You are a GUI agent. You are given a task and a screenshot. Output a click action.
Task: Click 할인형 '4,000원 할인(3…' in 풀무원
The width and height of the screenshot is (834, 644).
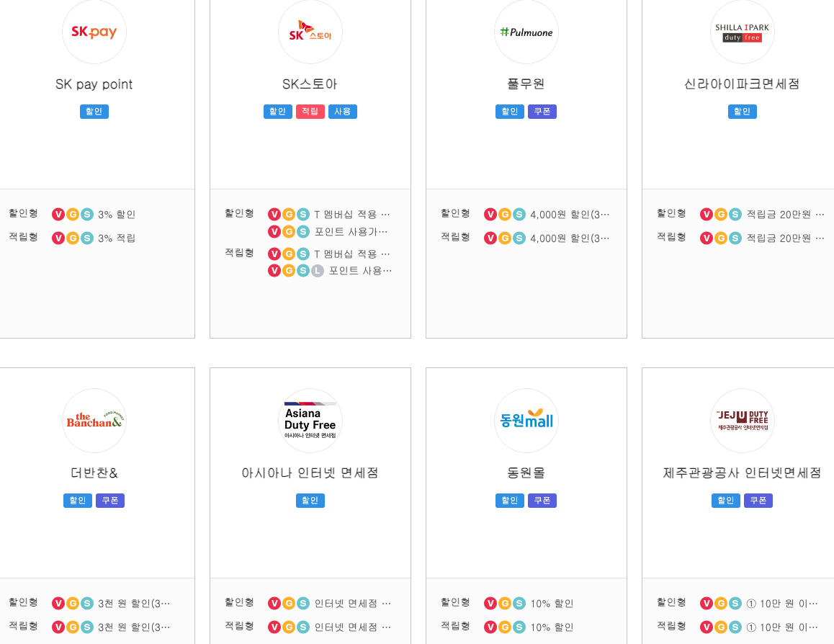point(570,215)
